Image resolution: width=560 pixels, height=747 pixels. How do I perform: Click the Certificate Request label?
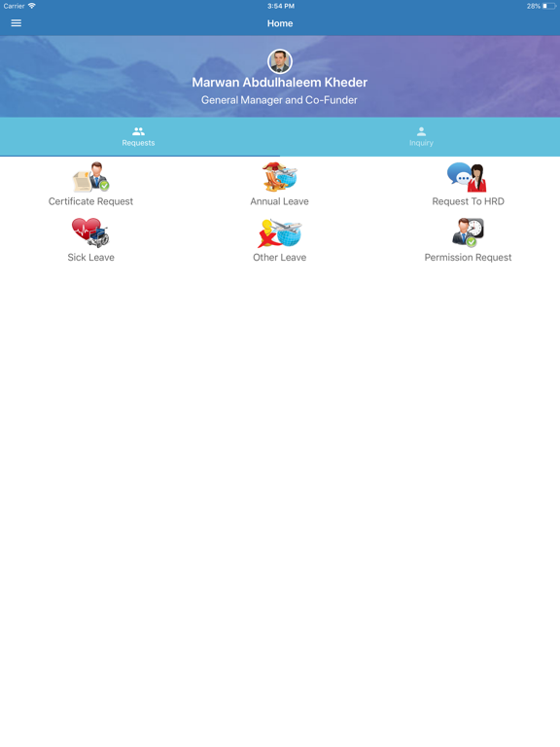coord(90,201)
